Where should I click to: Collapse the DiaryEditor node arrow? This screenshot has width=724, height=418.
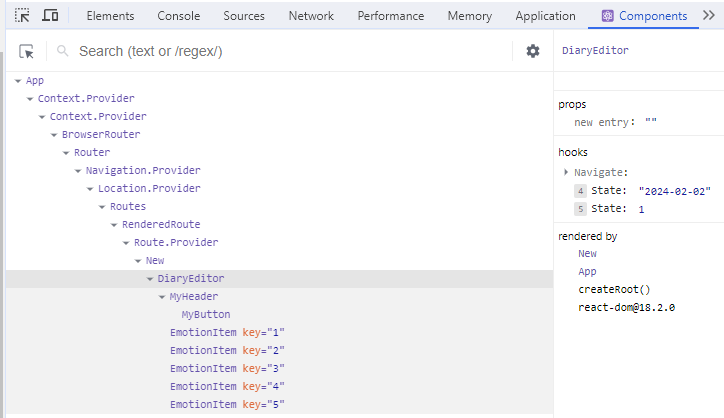click(151, 279)
